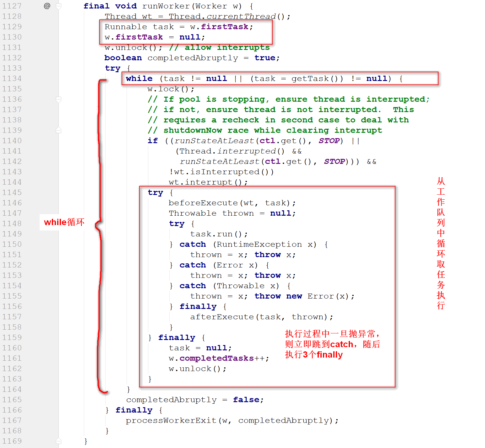This screenshot has width=485, height=448.
Task: Click the task.run() call
Action: (216, 234)
